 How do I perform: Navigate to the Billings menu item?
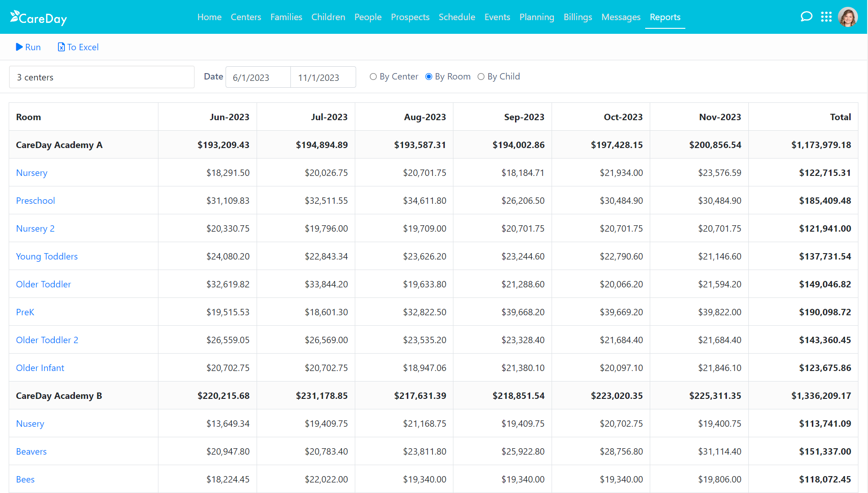tap(578, 17)
